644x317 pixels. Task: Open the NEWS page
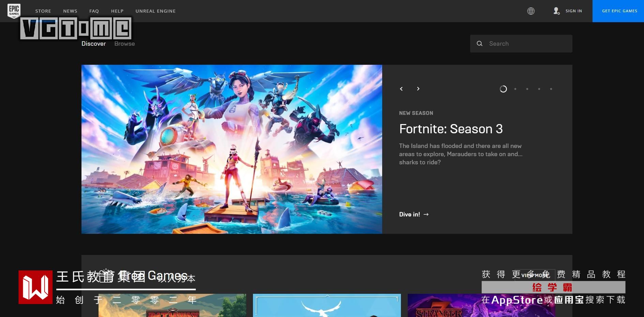[70, 11]
